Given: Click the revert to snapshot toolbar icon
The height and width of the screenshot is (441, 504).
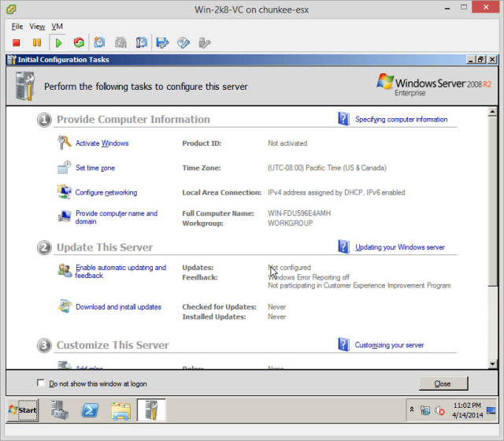Looking at the screenshot, I should 120,43.
